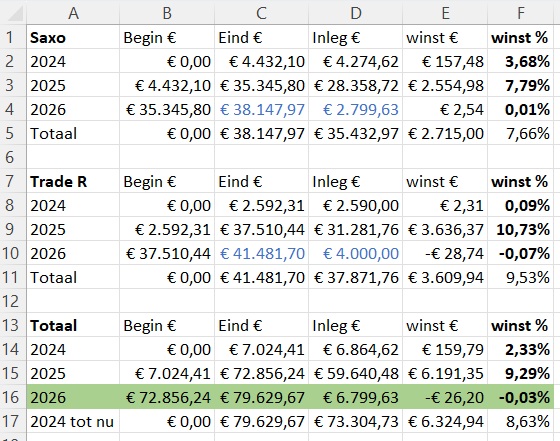Select cell showing € 6.324,94
The height and width of the screenshot is (441, 560).
pyautogui.click(x=445, y=421)
